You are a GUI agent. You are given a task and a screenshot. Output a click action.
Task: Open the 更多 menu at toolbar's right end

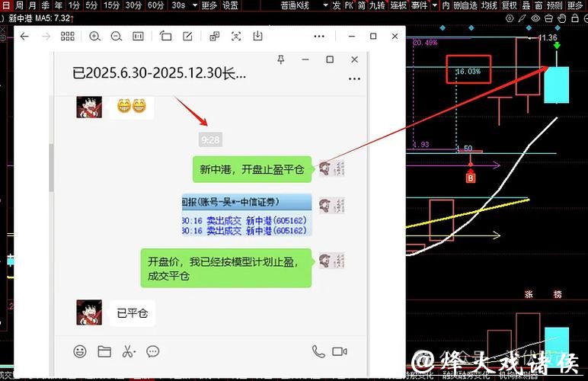tap(575, 5)
